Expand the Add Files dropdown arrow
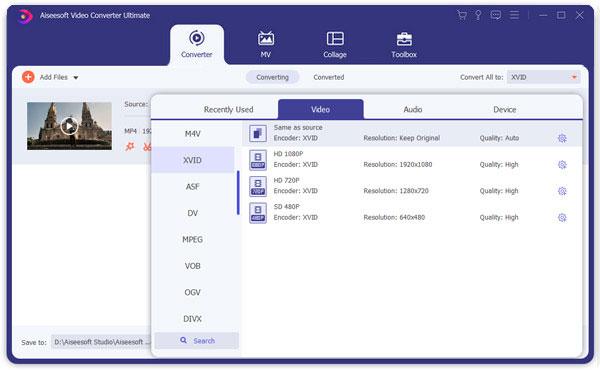The height and width of the screenshot is (370, 600). [76, 78]
